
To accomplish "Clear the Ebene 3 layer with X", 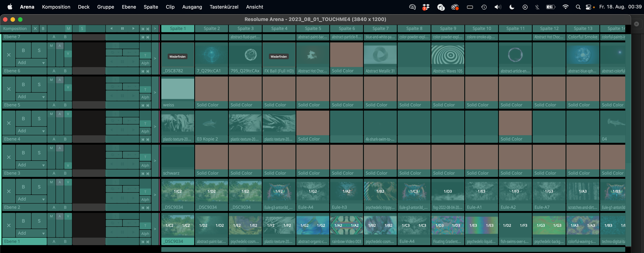I will click(9, 157).
